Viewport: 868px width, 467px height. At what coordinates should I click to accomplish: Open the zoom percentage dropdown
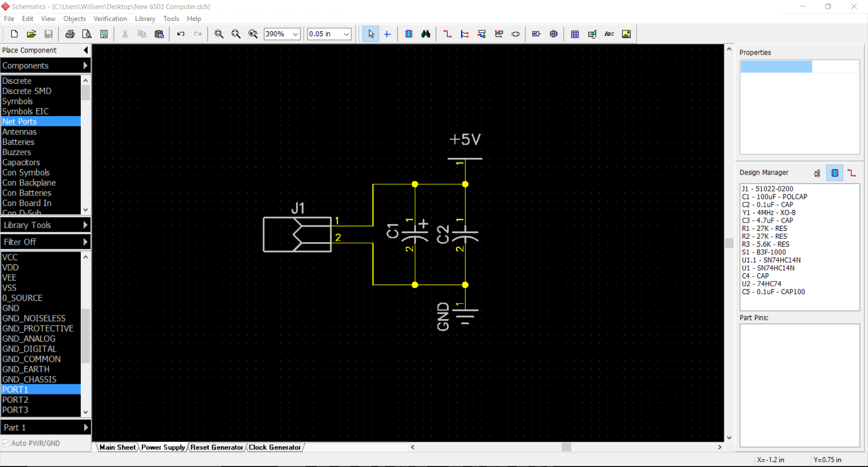[295, 34]
